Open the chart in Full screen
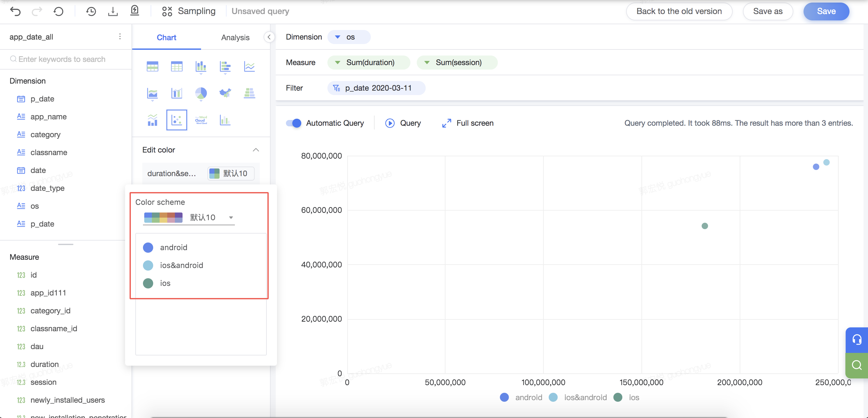The image size is (868, 418). (468, 123)
